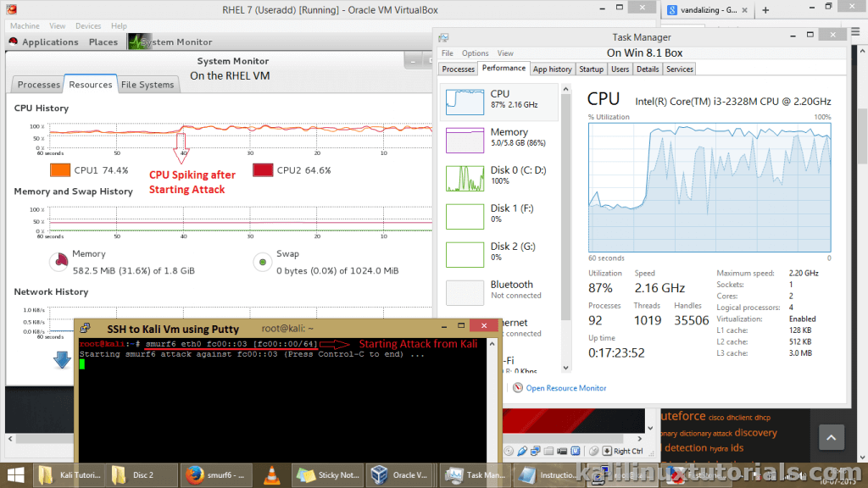Click the blue download arrow in Network History
Screen dimensions: 868x488
coord(63,360)
